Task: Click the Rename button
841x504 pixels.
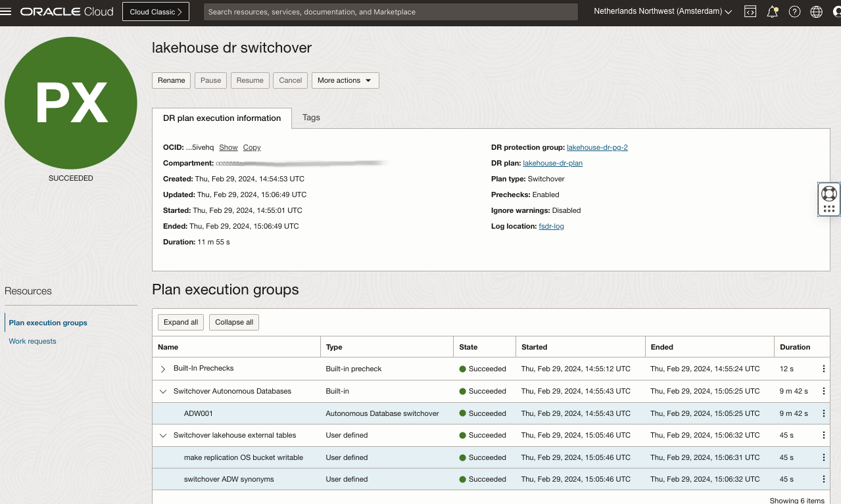Action: [172, 80]
